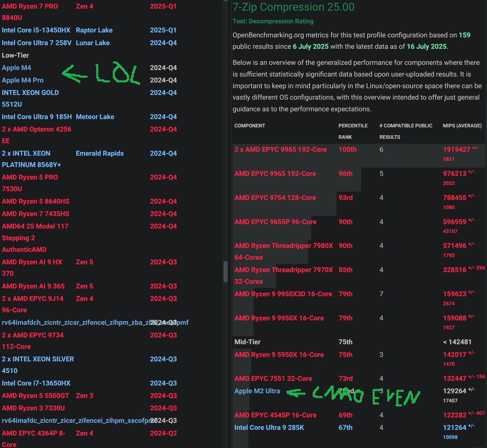Click 1919427 MIPS average value
Image resolution: width=487 pixels, height=448 pixels.
pos(457,149)
